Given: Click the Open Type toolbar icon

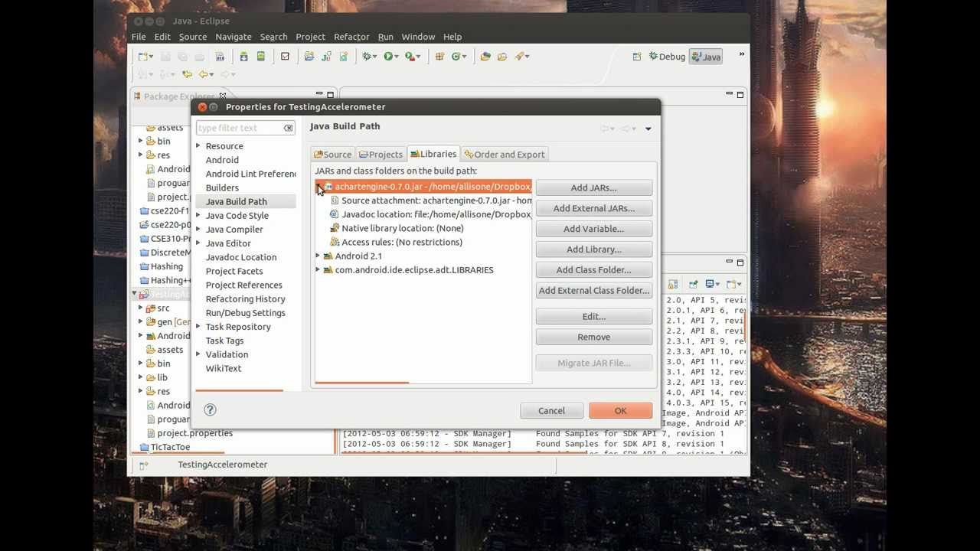Looking at the screenshot, I should (x=485, y=56).
